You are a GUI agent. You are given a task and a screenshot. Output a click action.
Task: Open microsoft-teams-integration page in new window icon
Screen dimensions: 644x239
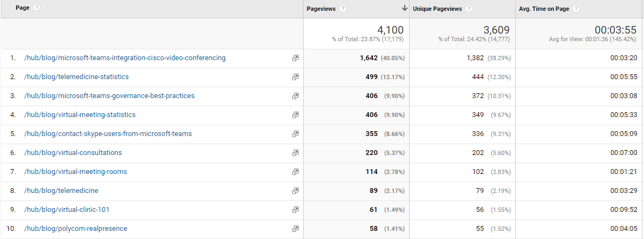pos(295,58)
